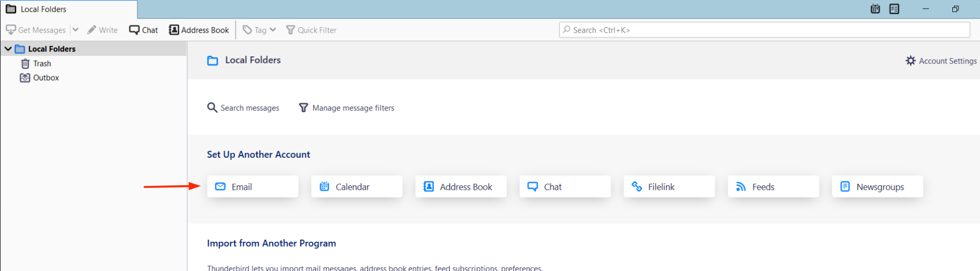Open the Calendar tab icon in title bar
This screenshot has height=271, width=980.
pos(875,9)
